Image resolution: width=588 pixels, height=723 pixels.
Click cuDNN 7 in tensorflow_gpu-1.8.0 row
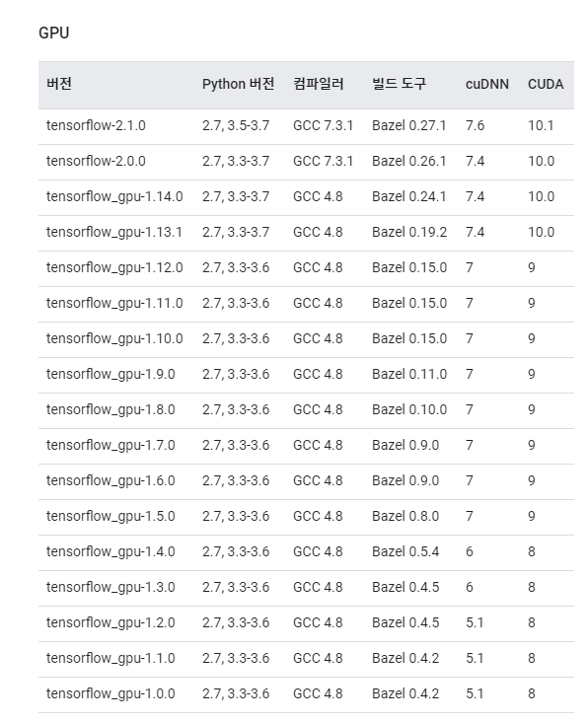click(x=470, y=409)
